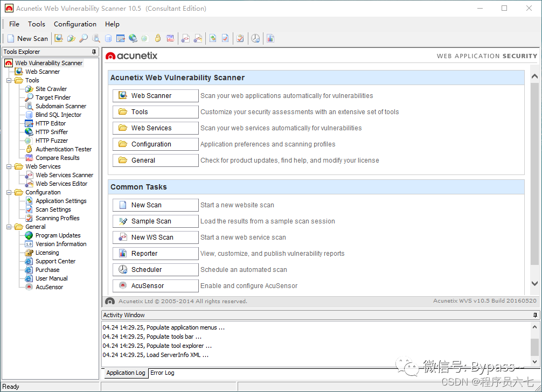Click main panel scroll down arrow
Screen dimensions: 542x392
(534, 284)
